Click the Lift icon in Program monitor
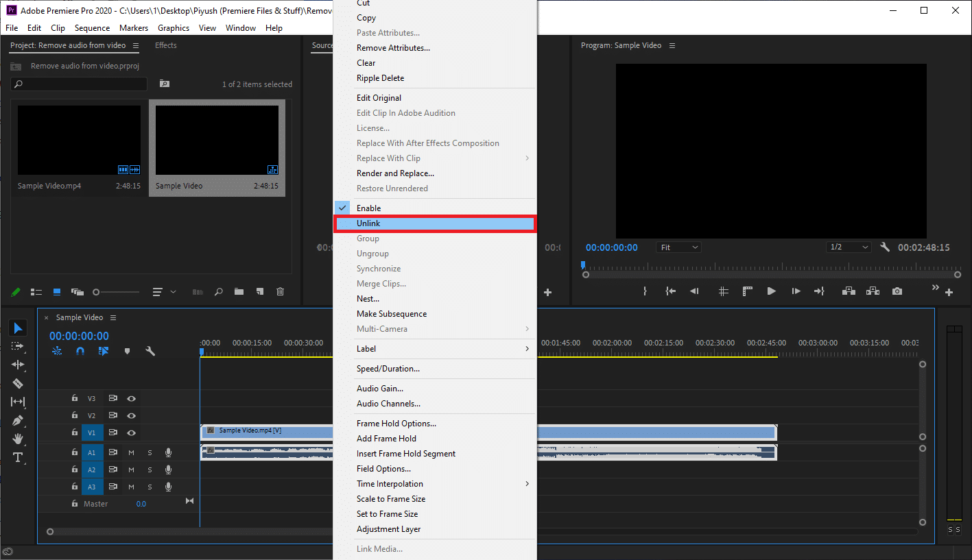 [848, 291]
